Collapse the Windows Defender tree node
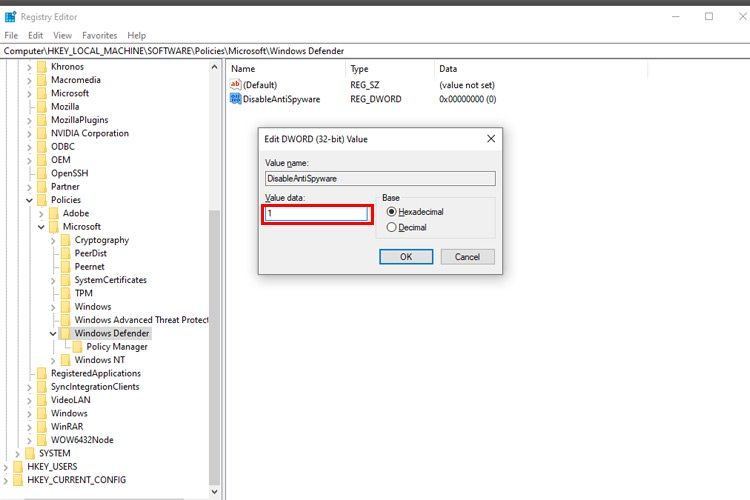Image resolution: width=750 pixels, height=500 pixels. (53, 333)
